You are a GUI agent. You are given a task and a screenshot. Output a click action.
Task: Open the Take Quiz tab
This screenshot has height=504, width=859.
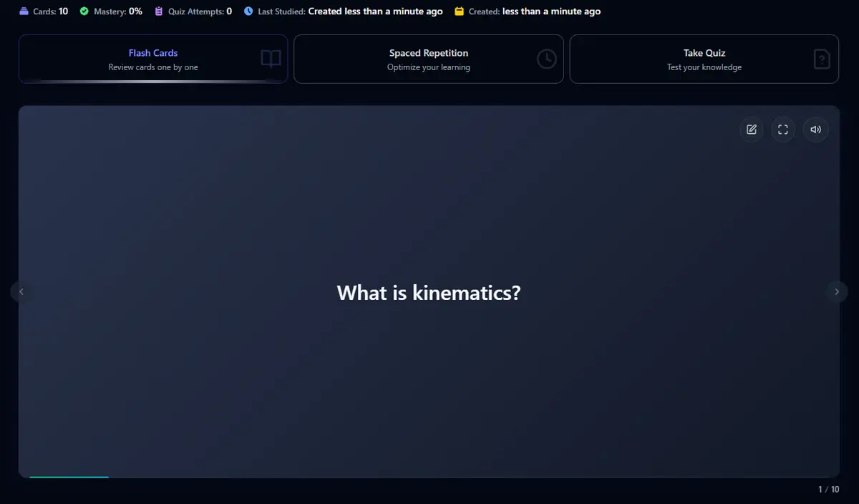tap(704, 59)
